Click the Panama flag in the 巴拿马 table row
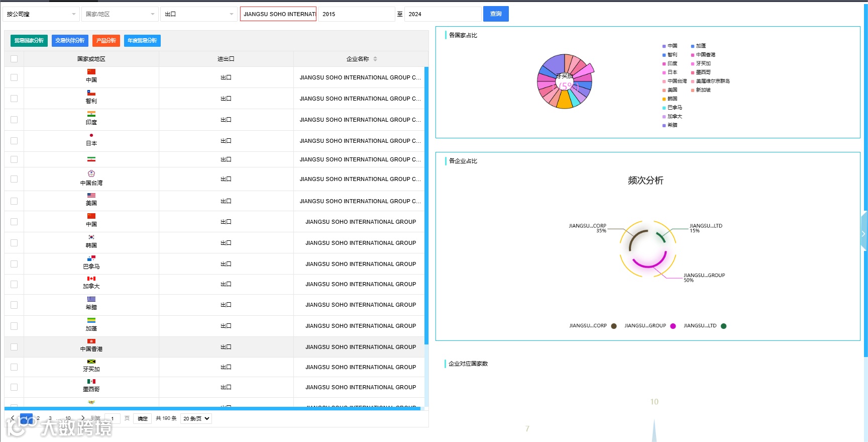Image resolution: width=868 pixels, height=442 pixels. [91, 258]
